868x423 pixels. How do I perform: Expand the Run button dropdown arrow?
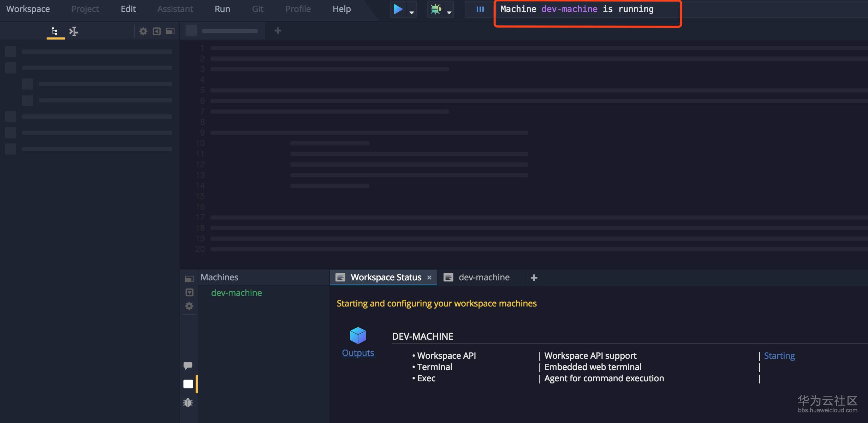412,12
